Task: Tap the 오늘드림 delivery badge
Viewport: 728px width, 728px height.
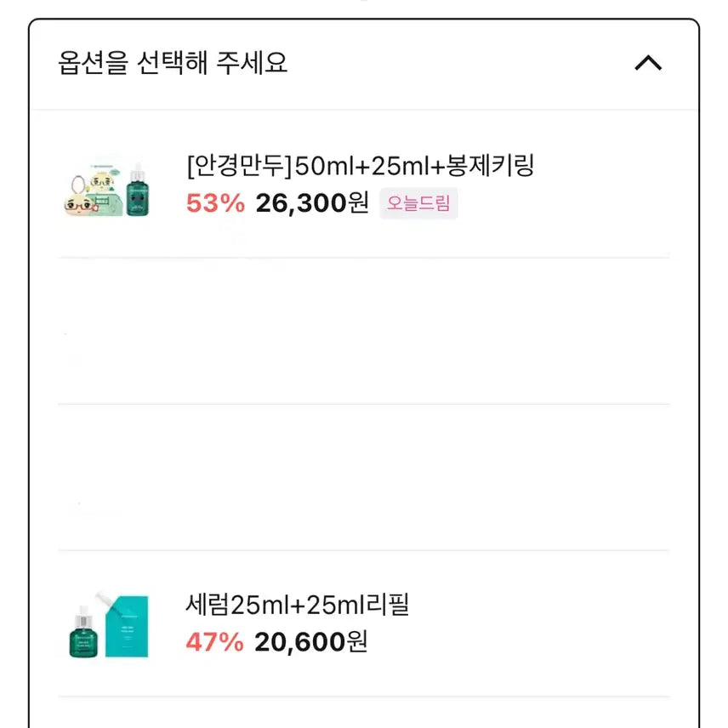Action: [x=418, y=203]
